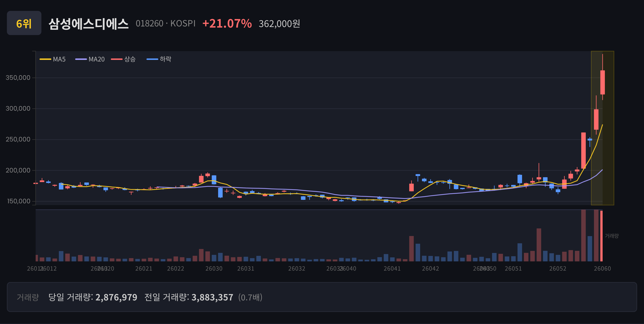The height and width of the screenshot is (324, 644).
Task: Select today's volume value 2,876,979
Action: point(116,297)
